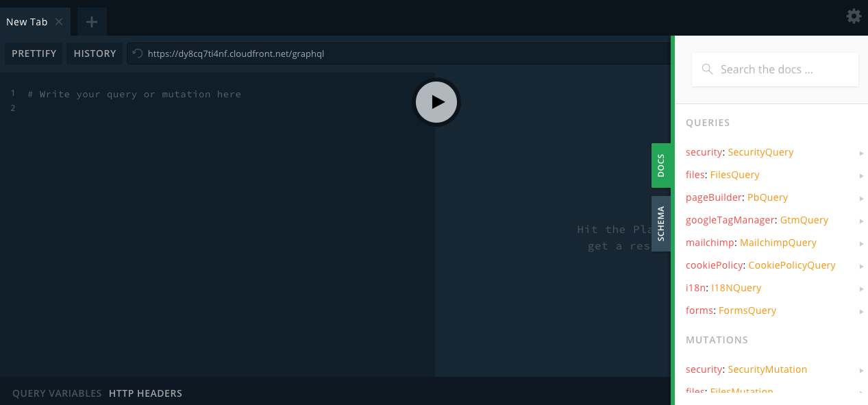This screenshot has width=868, height=405.
Task: Open a new tab with the plus icon
Action: [91, 21]
